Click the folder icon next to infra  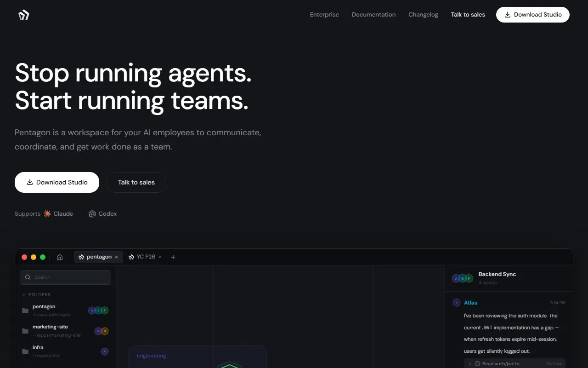pyautogui.click(x=25, y=351)
